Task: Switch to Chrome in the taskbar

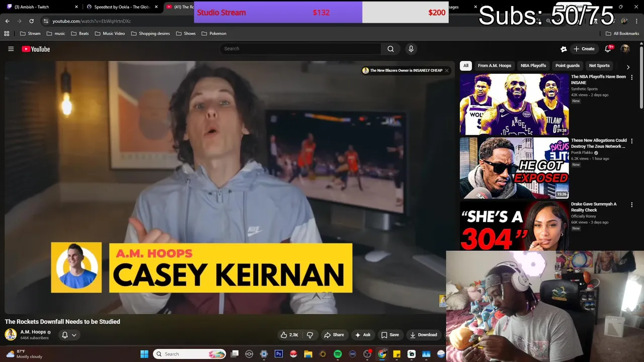Action: [x=382, y=354]
